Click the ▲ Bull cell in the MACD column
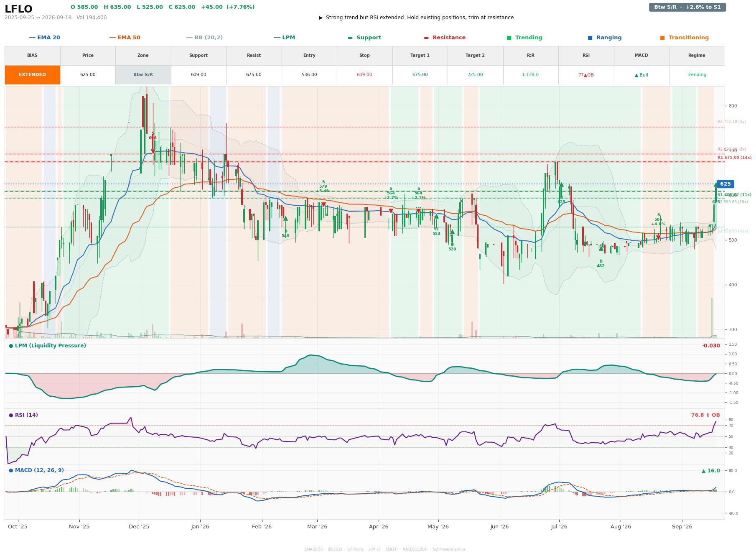The image size is (756, 556). (641, 75)
